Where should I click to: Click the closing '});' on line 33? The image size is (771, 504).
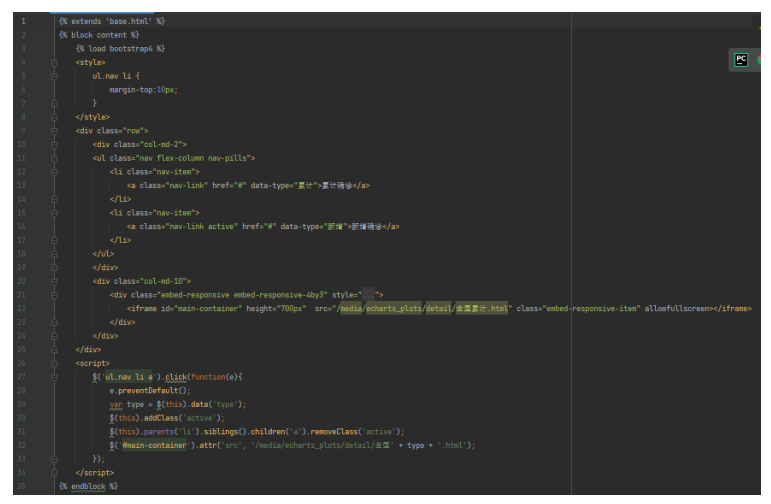coord(99,459)
